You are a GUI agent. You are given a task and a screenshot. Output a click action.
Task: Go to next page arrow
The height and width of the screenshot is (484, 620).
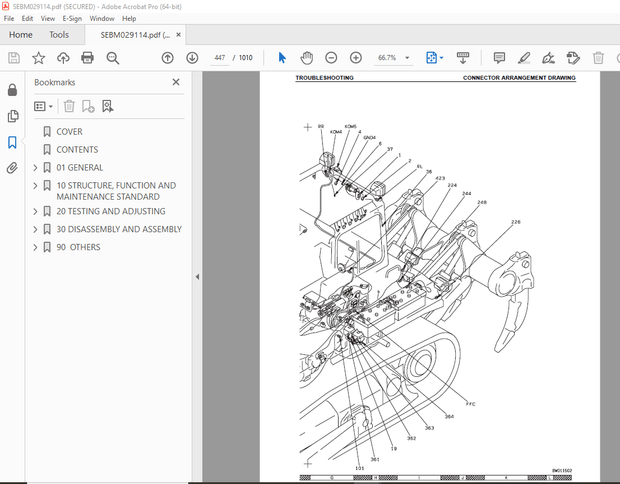click(192, 58)
